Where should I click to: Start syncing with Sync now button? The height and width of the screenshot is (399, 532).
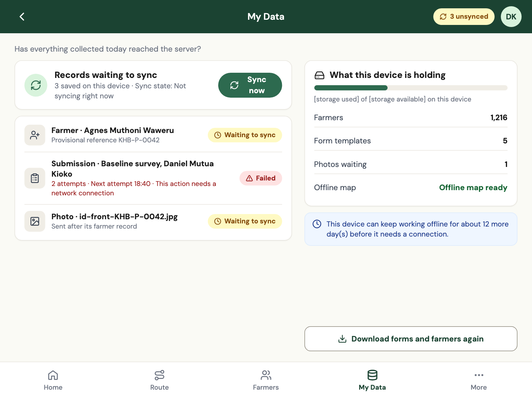click(x=250, y=85)
